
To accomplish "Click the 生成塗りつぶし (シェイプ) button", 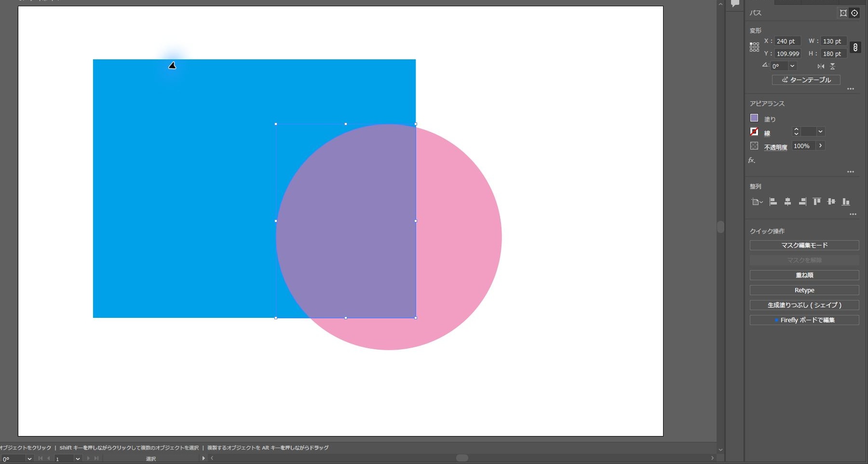I will 804,305.
